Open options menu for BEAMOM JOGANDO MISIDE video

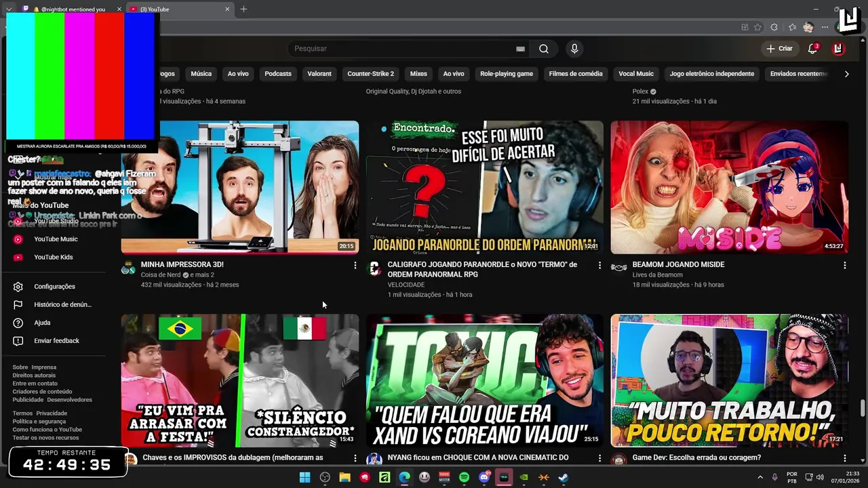[844, 266]
